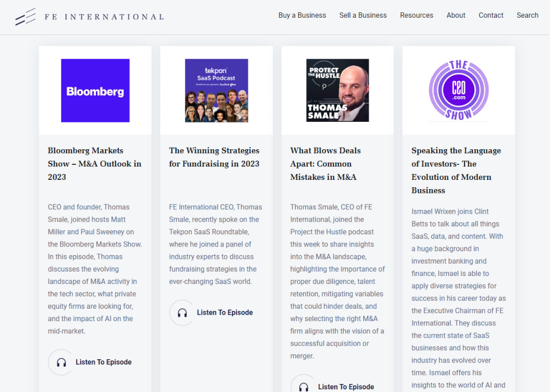Open the Sell a Business menu

point(363,16)
